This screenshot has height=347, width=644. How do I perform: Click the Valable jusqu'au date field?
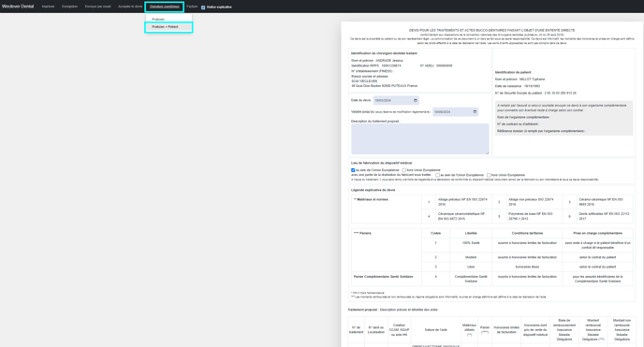[x=455, y=112]
